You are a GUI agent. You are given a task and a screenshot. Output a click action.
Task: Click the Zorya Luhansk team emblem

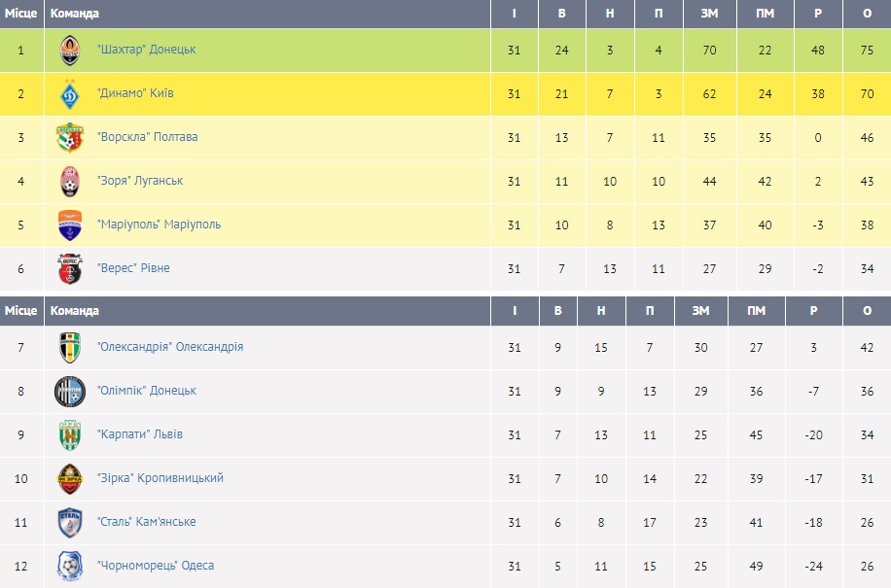(70, 181)
